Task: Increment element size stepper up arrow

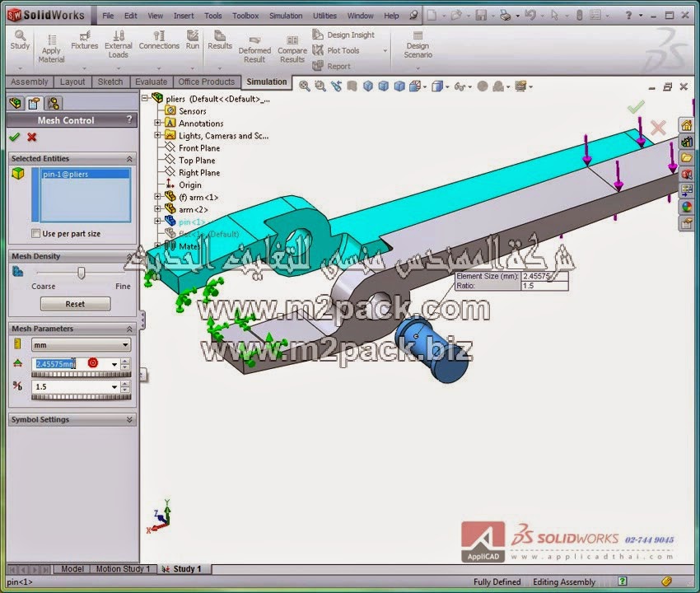Action: click(125, 362)
